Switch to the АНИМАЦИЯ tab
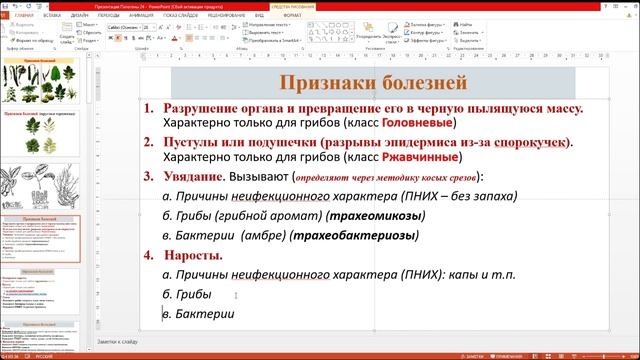640x360 pixels. click(141, 15)
